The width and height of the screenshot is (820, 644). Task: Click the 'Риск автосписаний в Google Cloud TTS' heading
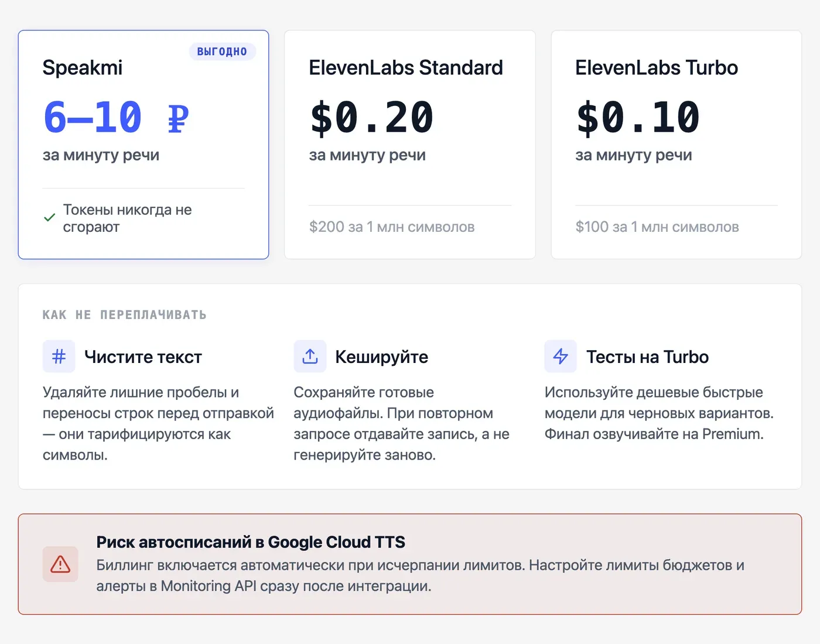click(251, 542)
